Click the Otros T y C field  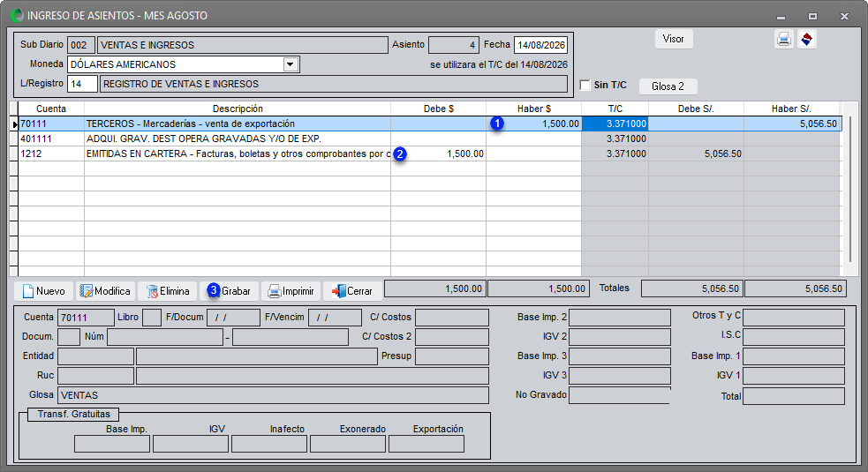point(794,318)
